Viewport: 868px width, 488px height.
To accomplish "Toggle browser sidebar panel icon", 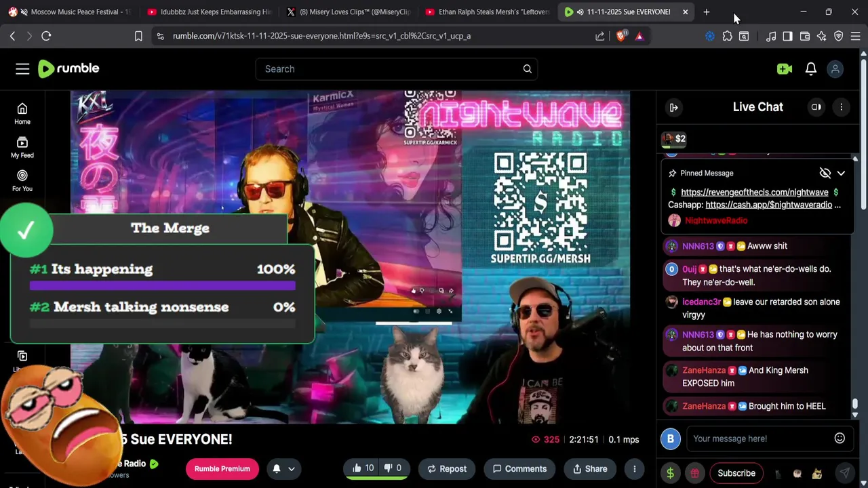I will (x=787, y=36).
